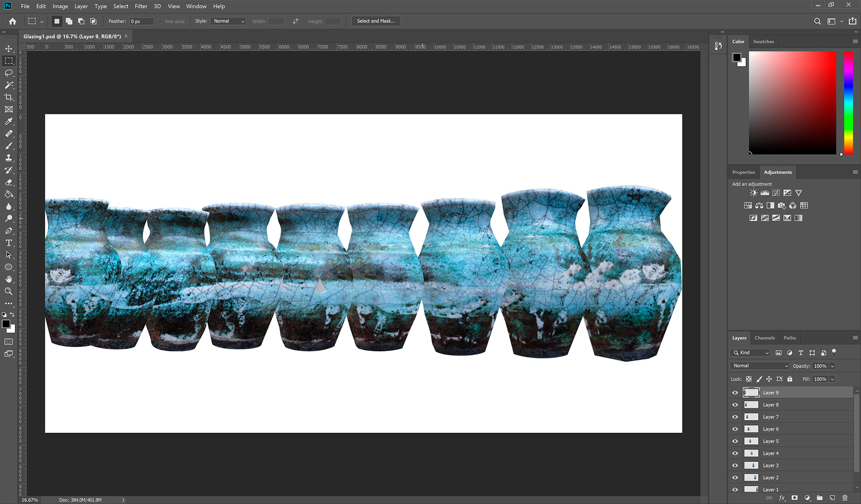Add a Levels adjustment

[765, 193]
